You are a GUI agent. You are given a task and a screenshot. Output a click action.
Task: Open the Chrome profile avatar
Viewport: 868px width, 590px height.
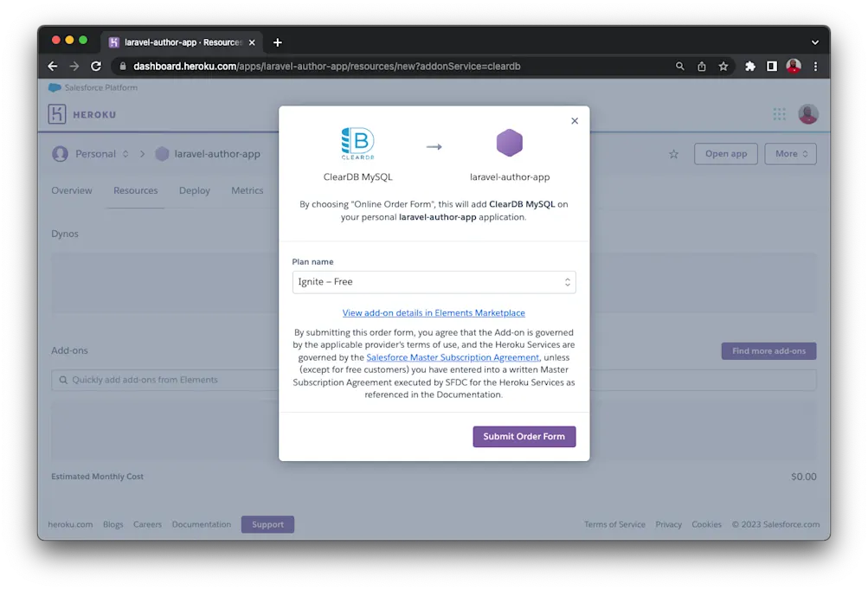(x=794, y=66)
